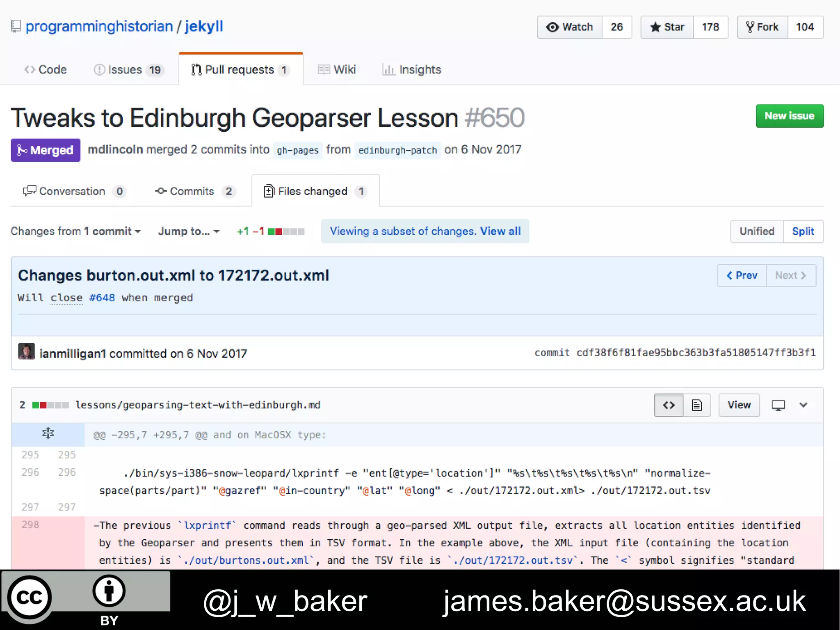Click the hunk header @@ -295,7 +295,7 @@
Viewport: 840px width, 630px height.
pyautogui.click(x=150, y=435)
